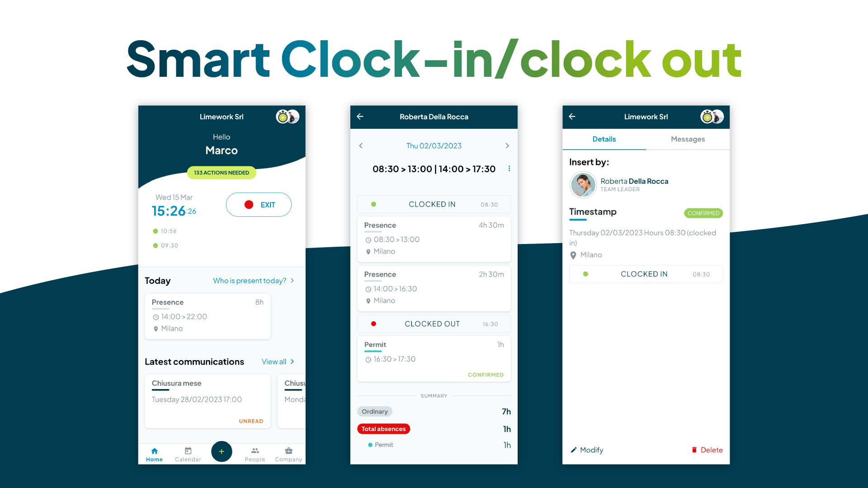
Task: Navigate to previous day with back arrow
Action: [361, 145]
